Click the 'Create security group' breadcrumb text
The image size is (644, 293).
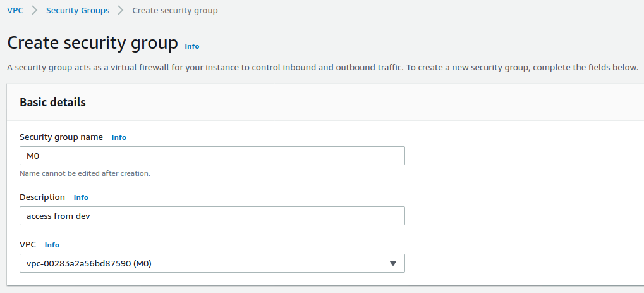(175, 11)
